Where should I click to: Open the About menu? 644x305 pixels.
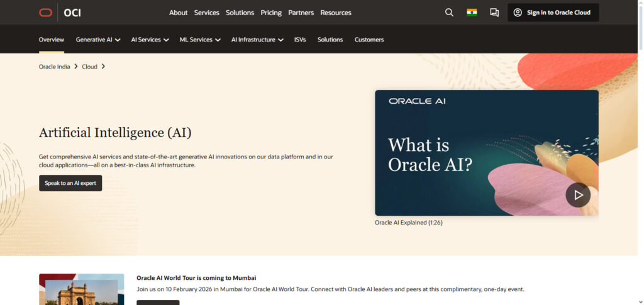click(x=178, y=13)
